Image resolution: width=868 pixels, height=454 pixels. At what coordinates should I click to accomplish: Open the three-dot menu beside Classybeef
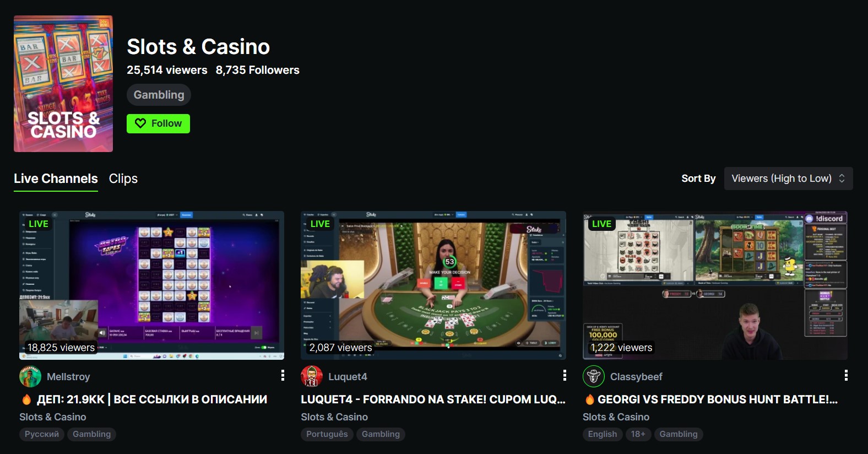point(846,375)
